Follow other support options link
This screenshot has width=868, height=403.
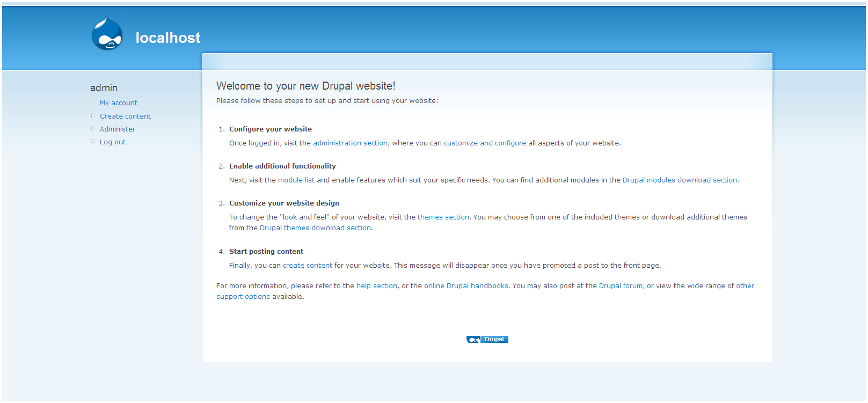tap(243, 296)
